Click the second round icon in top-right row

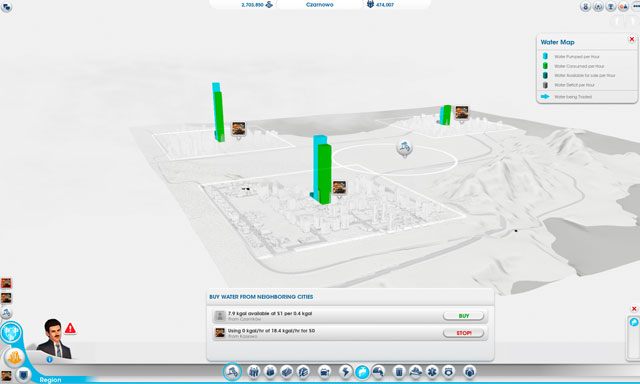click(598, 7)
